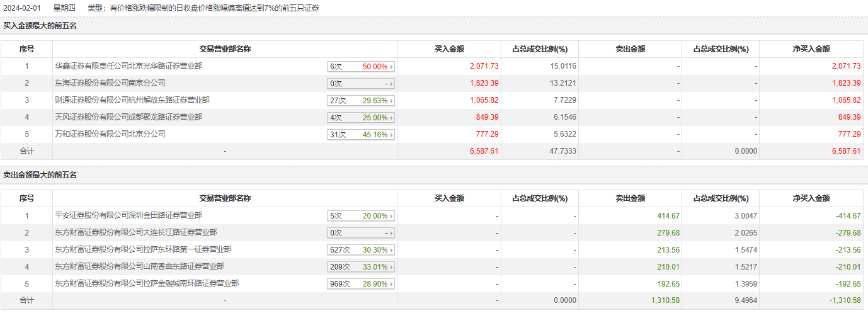This screenshot has width=868, height=313.
Task: Expand 969次 28.90% stats dropdown
Action: pos(361,283)
